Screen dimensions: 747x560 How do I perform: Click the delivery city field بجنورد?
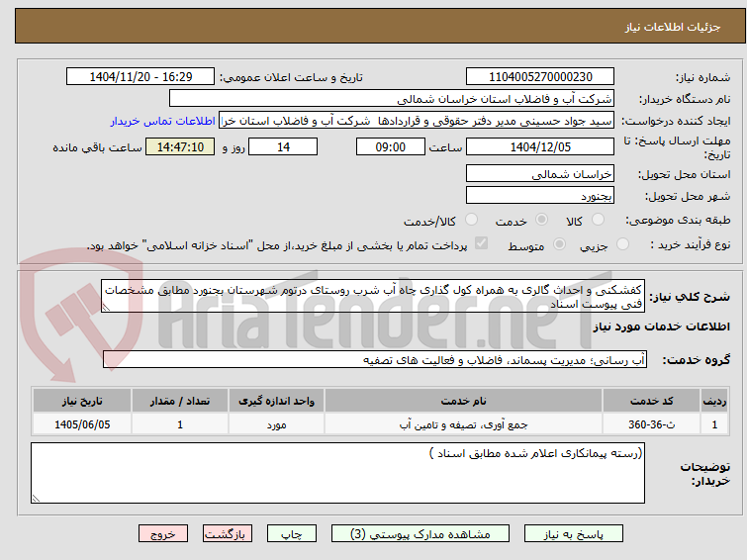pos(540,195)
